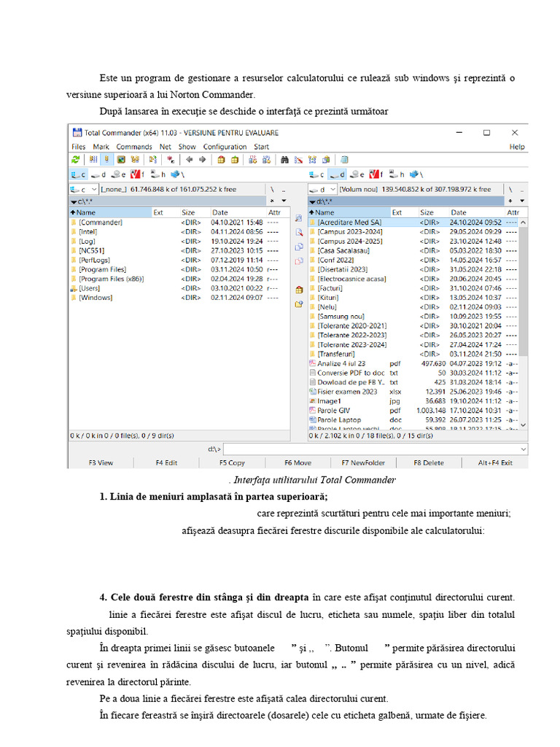Open right panel drive dropdown showing d
This screenshot has height=747, width=560.
[x=322, y=190]
